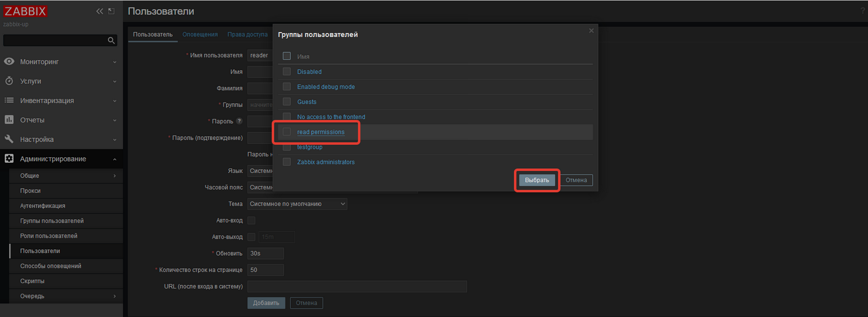Expand the Общие submenu
The image size is (868, 317).
coord(66,176)
